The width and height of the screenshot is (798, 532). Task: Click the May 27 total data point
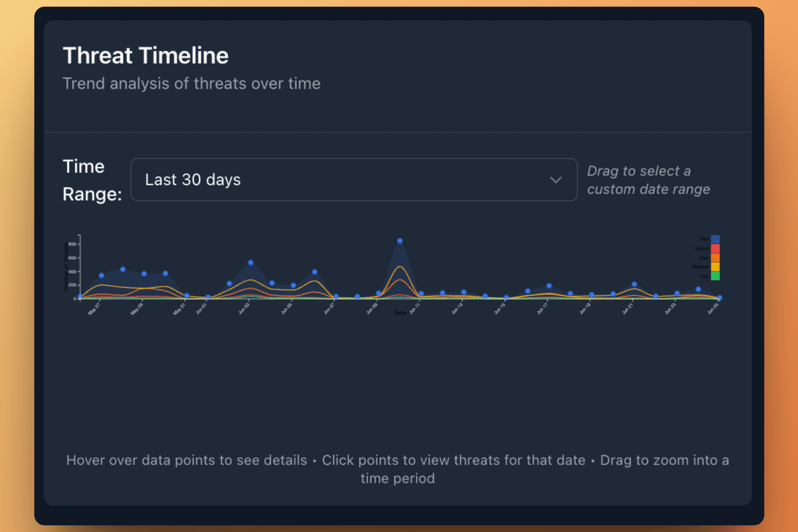point(101,276)
